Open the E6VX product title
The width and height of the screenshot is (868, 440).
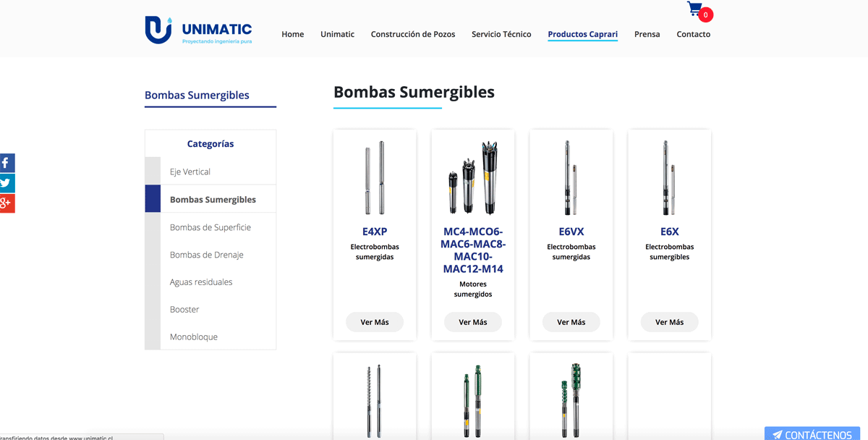(571, 232)
